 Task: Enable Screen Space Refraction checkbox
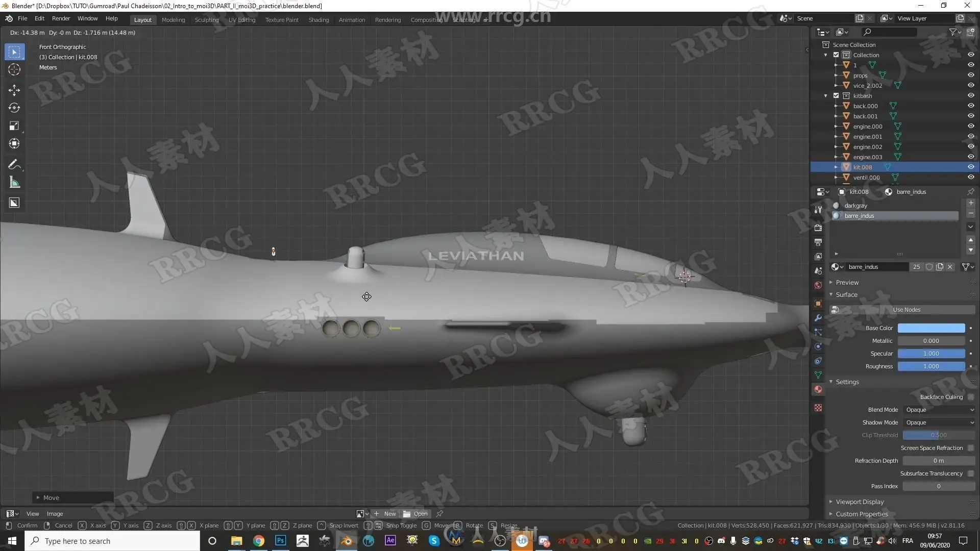[971, 448]
